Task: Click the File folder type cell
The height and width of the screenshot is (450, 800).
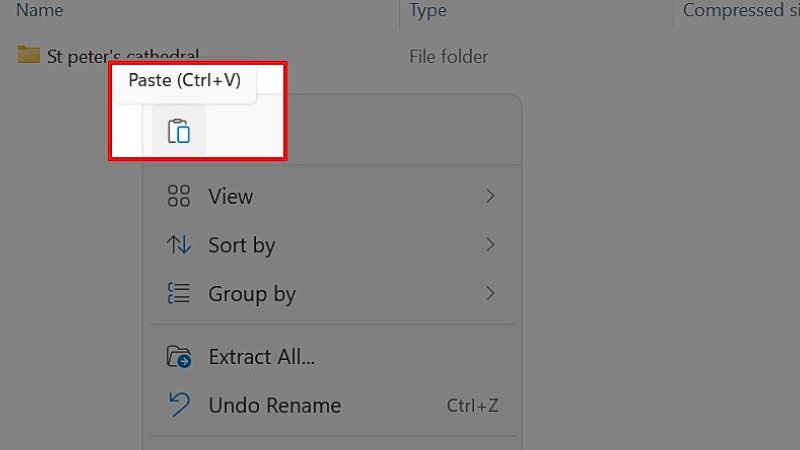Action: point(449,56)
